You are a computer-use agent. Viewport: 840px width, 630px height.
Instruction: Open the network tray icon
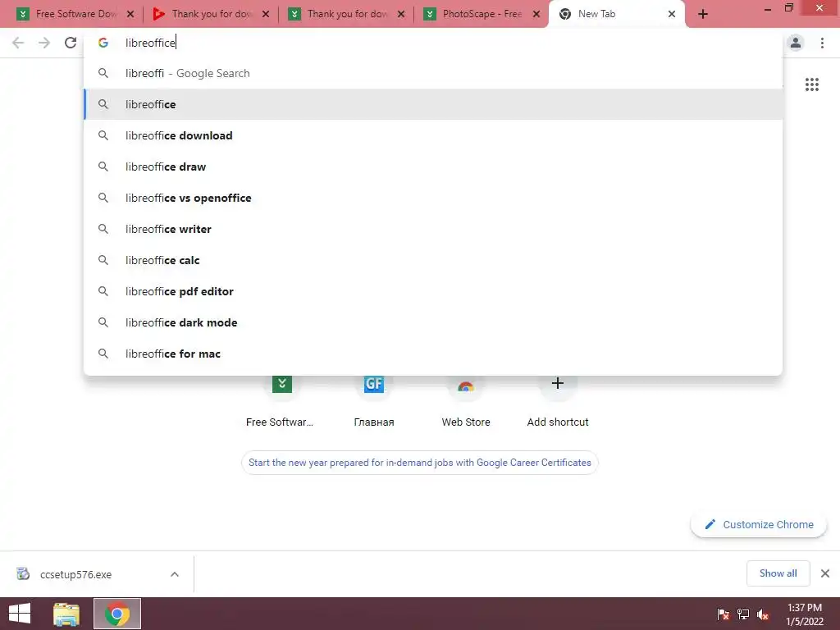tap(743, 614)
